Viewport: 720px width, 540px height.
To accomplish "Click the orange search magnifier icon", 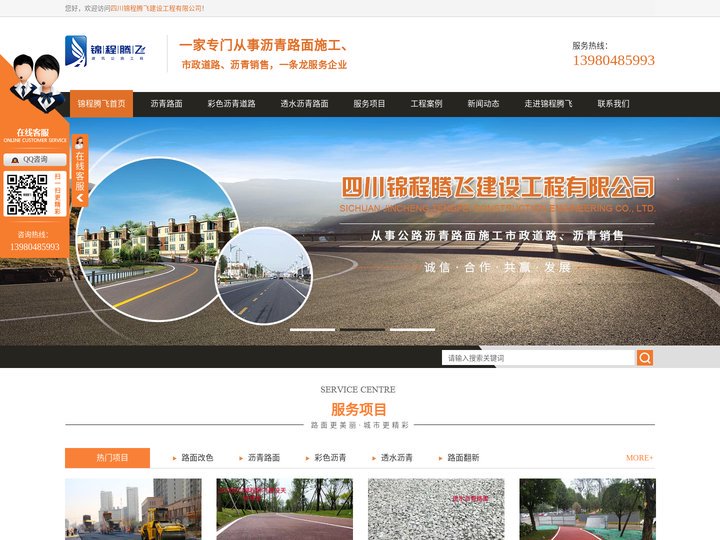I will [645, 358].
